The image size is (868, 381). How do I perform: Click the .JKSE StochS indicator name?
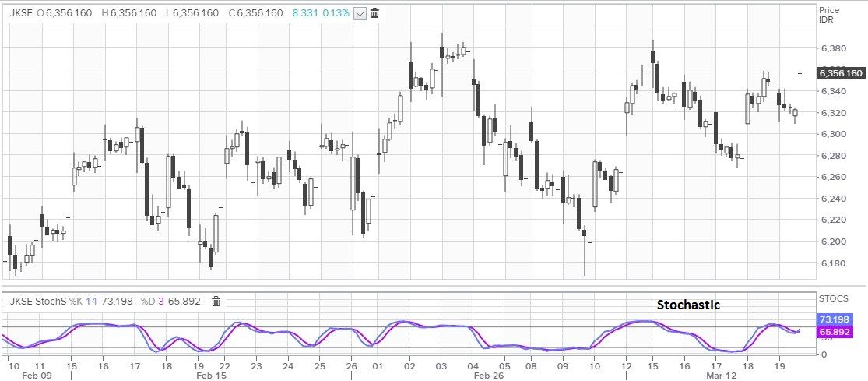click(36, 302)
